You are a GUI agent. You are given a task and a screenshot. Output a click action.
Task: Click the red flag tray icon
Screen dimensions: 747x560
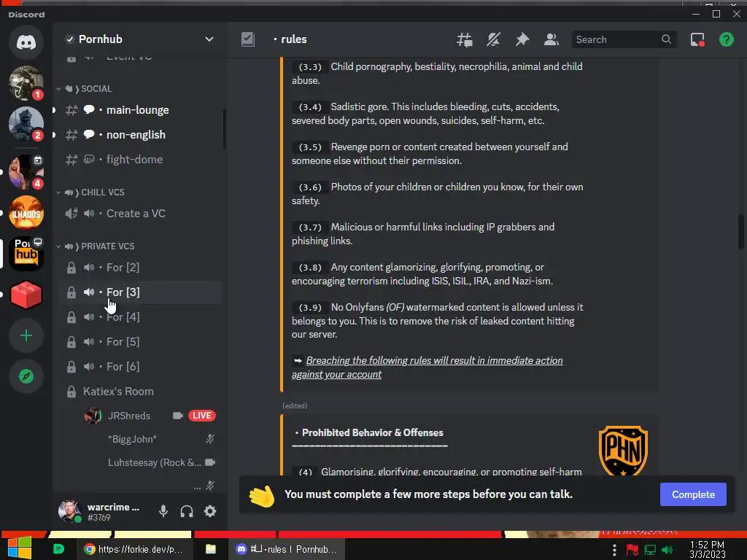pyautogui.click(x=632, y=550)
